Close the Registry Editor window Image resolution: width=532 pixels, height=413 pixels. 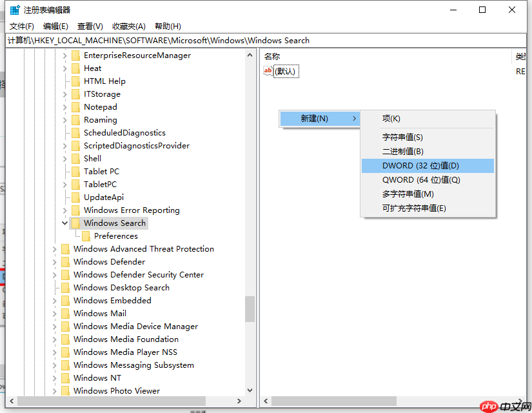tap(512, 10)
